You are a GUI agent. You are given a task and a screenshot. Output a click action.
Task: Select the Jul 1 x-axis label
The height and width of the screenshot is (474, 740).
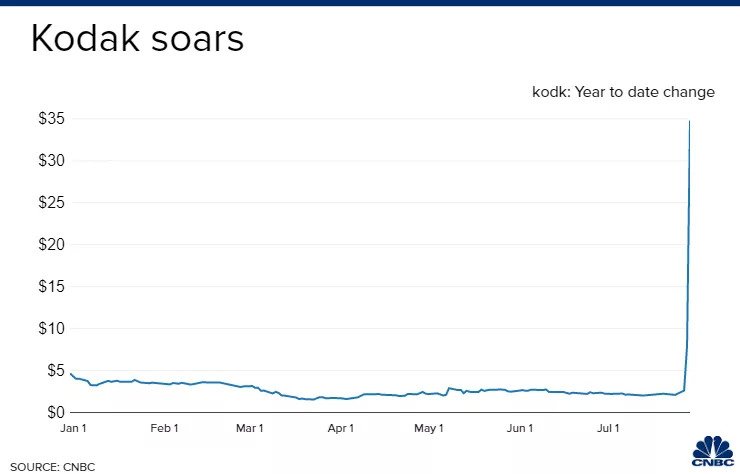click(x=609, y=429)
